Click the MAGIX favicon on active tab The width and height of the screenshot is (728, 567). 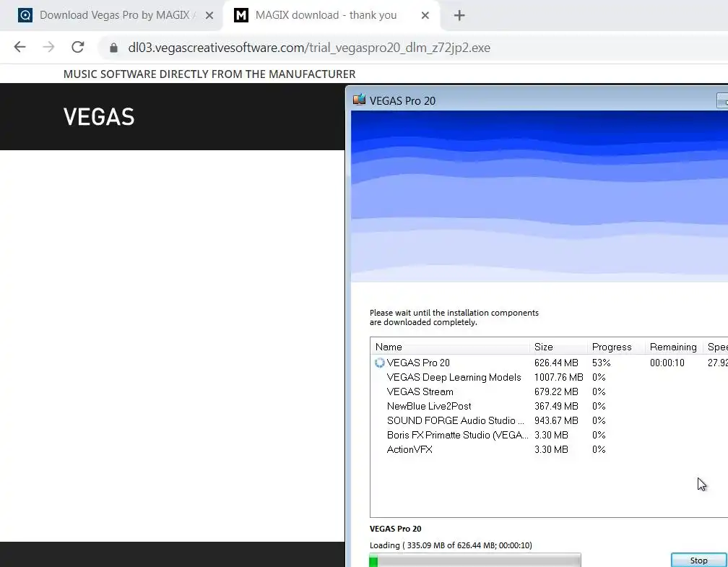coord(241,15)
